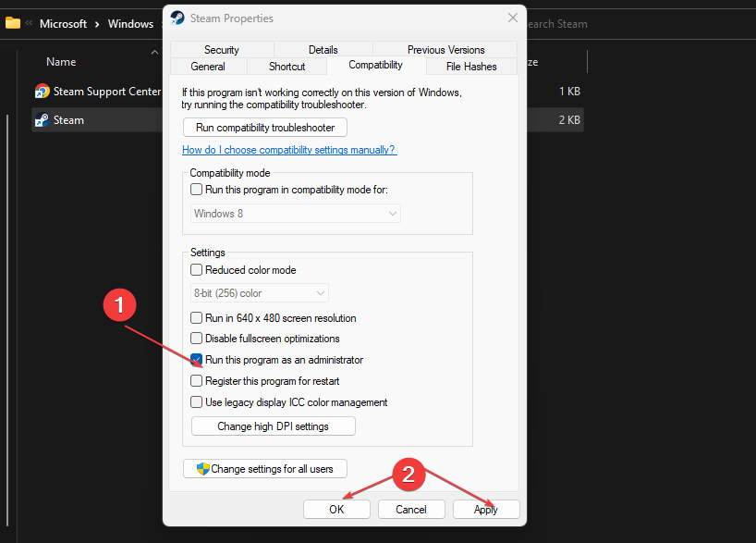
Task: Click the breadcrumb overflow chevrons before Microsoft
Action: tap(29, 23)
